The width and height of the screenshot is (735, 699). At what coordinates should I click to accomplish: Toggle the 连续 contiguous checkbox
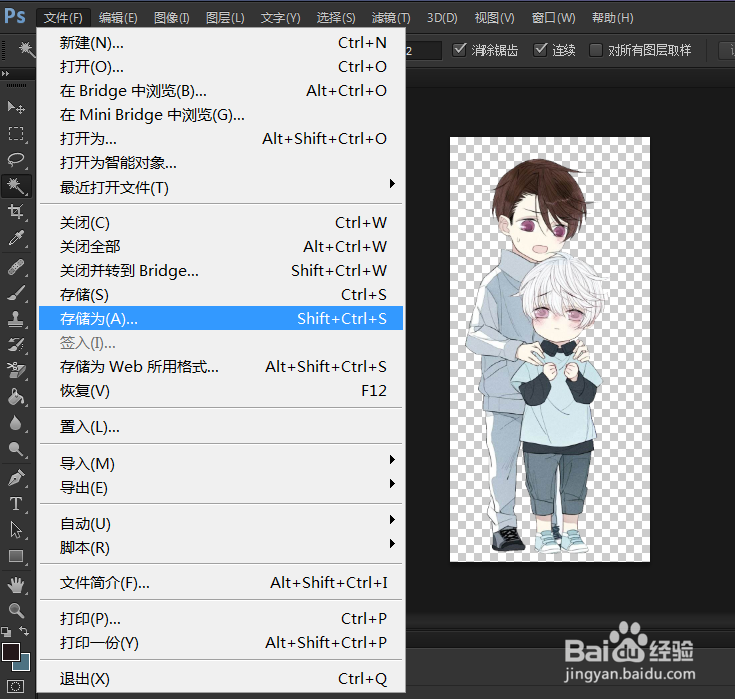[x=540, y=49]
